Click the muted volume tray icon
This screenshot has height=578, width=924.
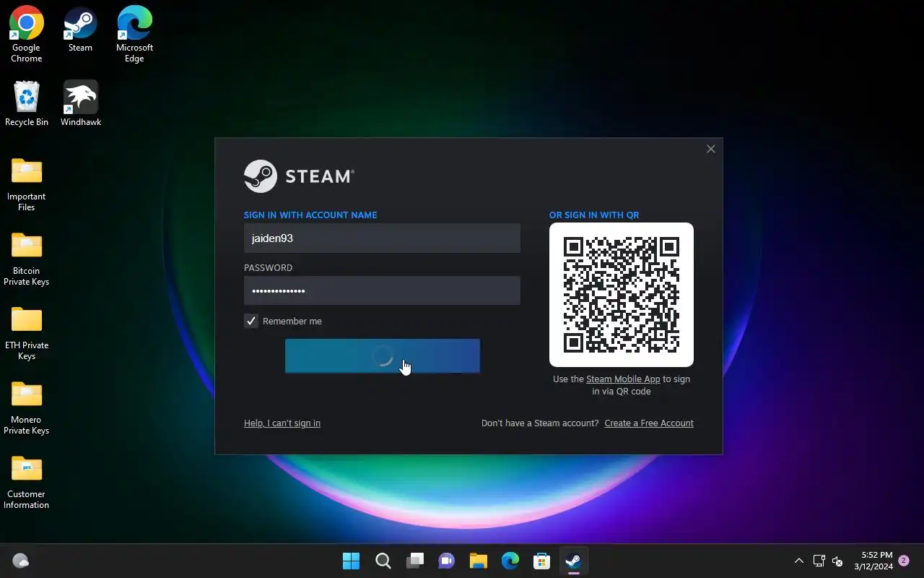pyautogui.click(x=837, y=561)
